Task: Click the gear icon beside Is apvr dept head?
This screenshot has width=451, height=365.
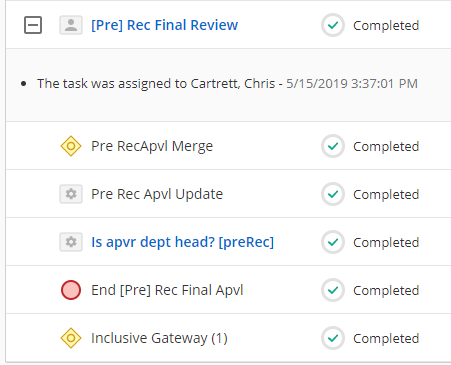Action: click(x=71, y=242)
